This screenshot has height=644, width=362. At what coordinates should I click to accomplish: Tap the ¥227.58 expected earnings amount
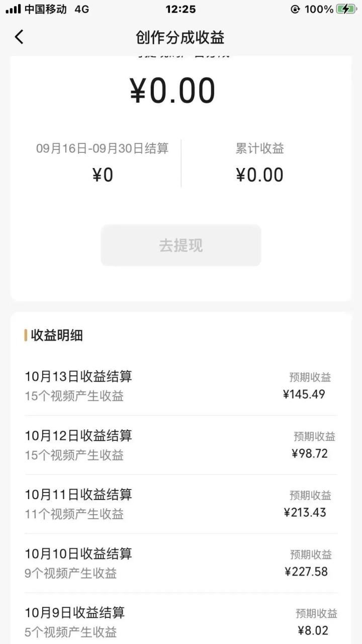[x=306, y=572]
